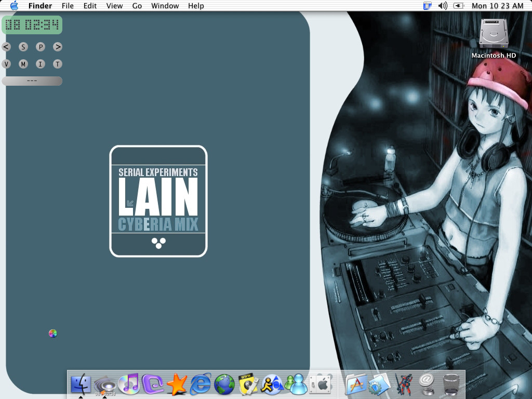Click the T button on player widget
The width and height of the screenshot is (532, 399).
coord(58,64)
